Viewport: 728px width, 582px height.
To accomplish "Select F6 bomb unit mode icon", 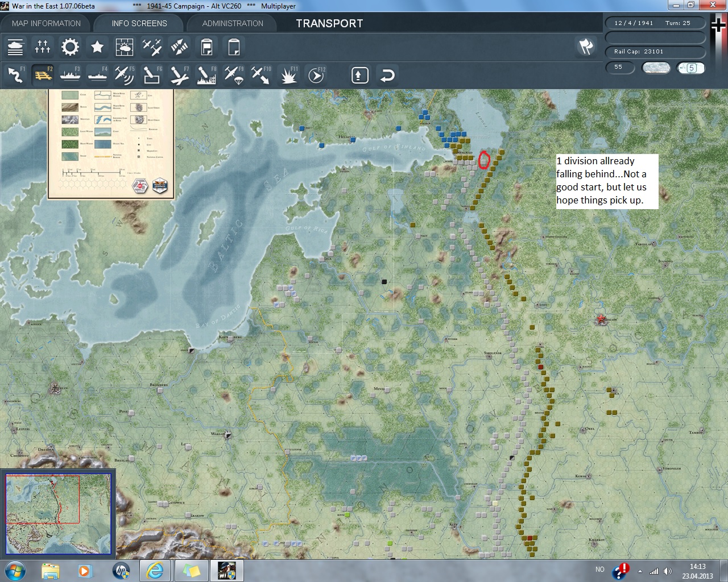I will coord(152,75).
